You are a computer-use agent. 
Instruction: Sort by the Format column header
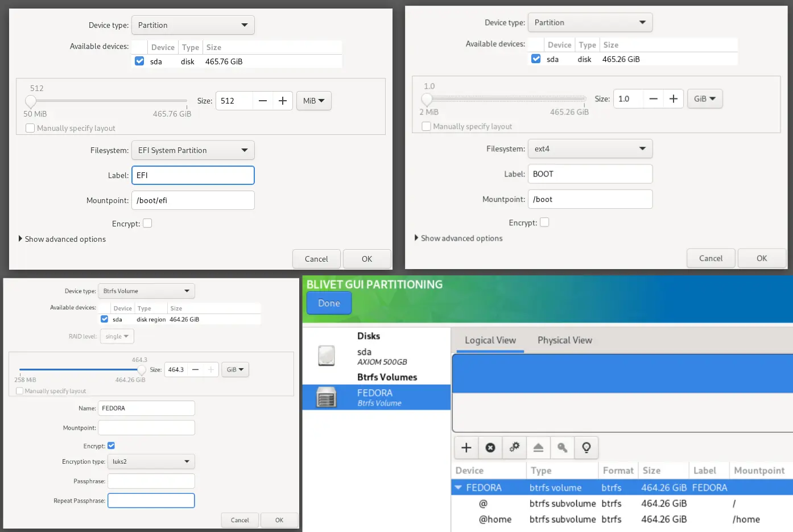(x=618, y=471)
